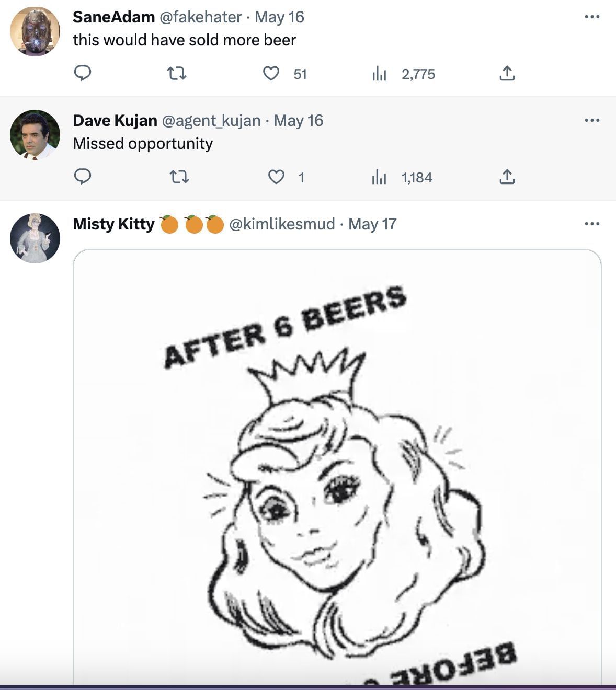Share SaneAdam's tweet
Viewport: 616px width, 690px height.
coord(507,74)
